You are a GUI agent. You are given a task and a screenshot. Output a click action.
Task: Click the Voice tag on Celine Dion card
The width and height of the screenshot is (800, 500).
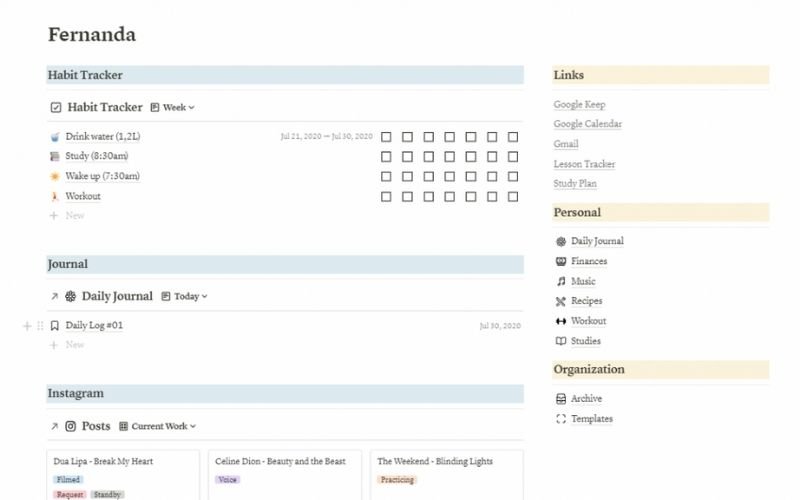[x=227, y=480]
